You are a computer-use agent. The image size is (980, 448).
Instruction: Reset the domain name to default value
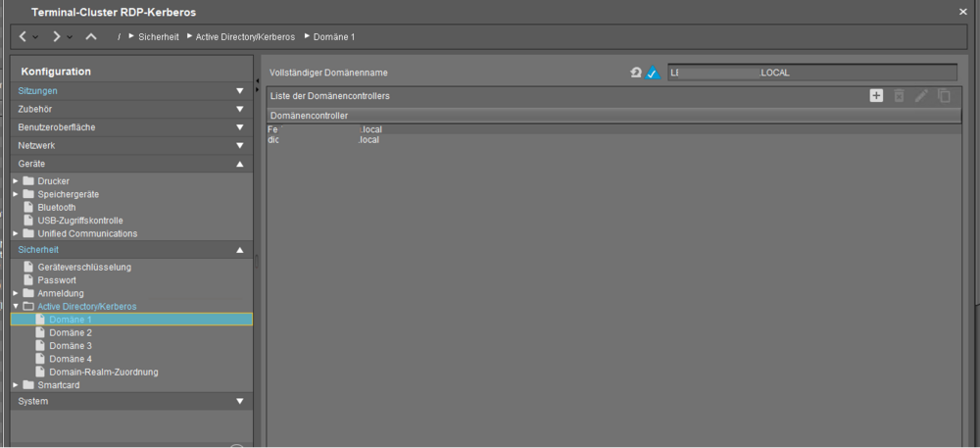click(636, 73)
